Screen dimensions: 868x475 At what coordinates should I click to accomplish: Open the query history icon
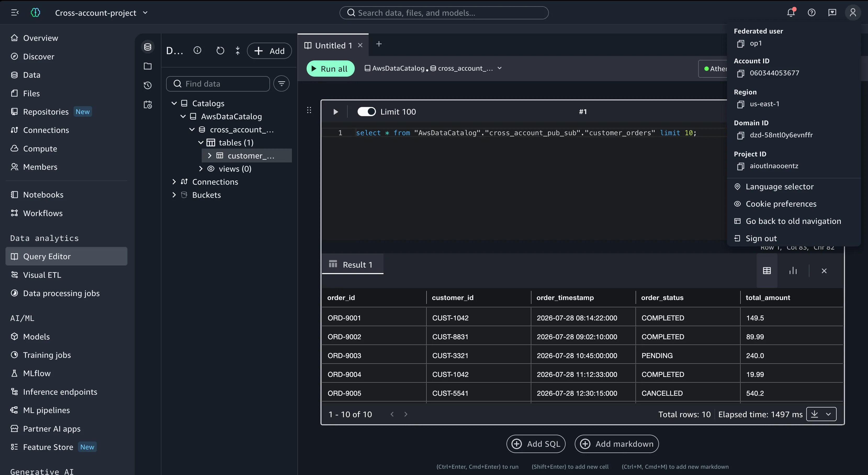tap(148, 85)
